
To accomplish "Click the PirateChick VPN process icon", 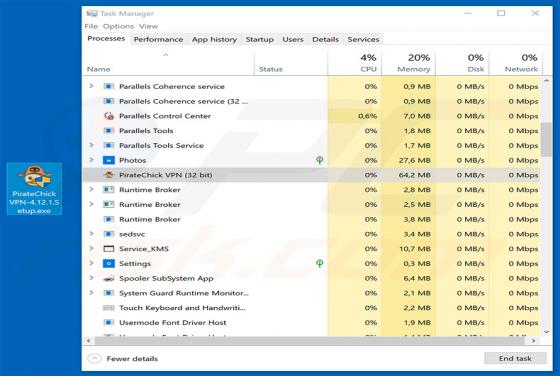I will [x=109, y=175].
